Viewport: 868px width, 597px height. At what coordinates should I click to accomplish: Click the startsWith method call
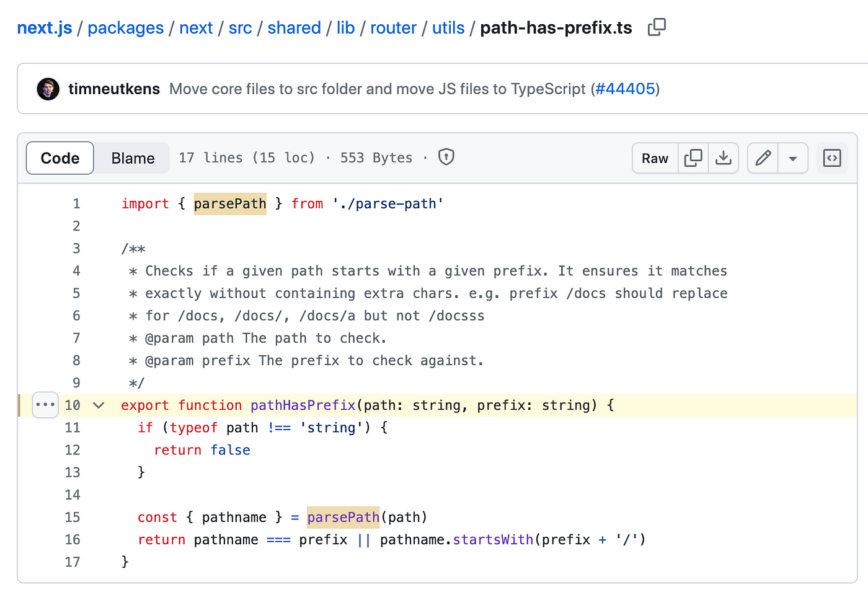click(494, 539)
